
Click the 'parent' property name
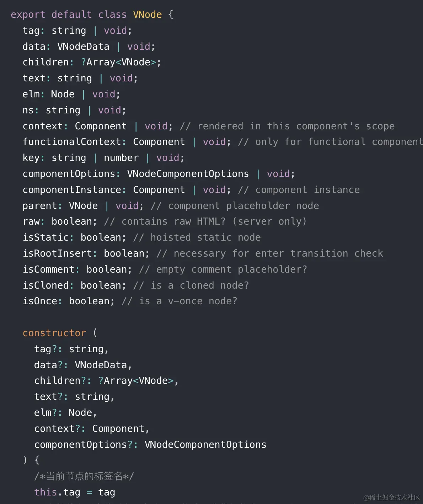[x=40, y=206]
